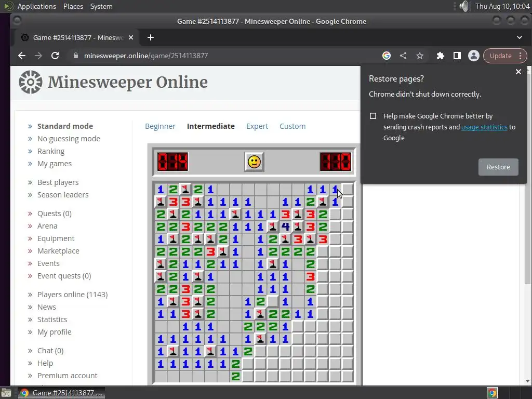
Task: Open Premium account page
Action: pyautogui.click(x=68, y=376)
